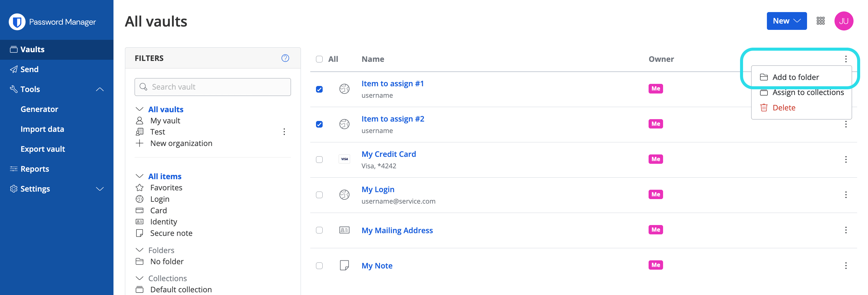Click the Bitwarden shield logo
Viewport: 868px width, 295px height.
pos(17,22)
